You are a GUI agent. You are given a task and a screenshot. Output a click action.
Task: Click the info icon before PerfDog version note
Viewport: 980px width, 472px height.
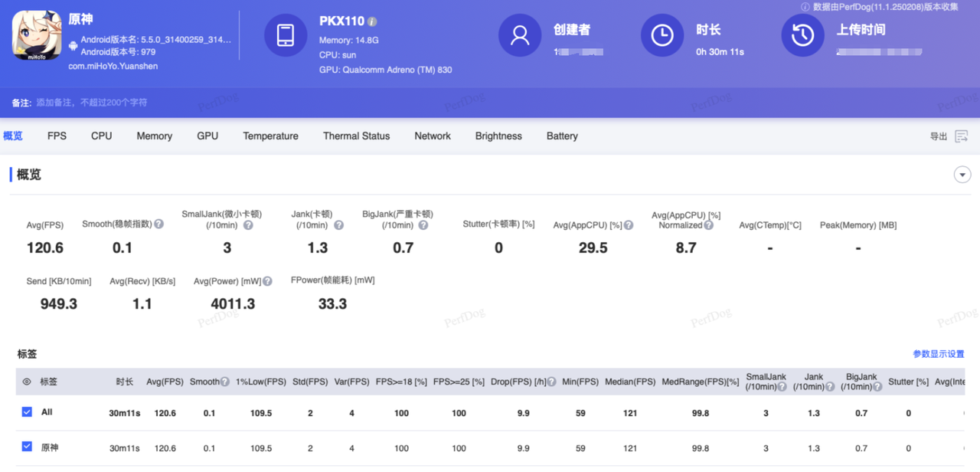click(805, 7)
